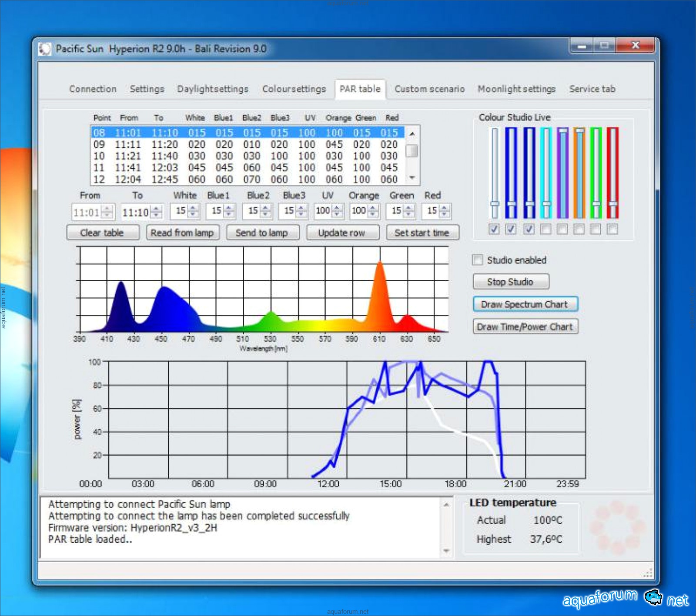This screenshot has width=696, height=616.
Task: Click the PAR table list scroll-down arrow
Action: click(x=412, y=178)
